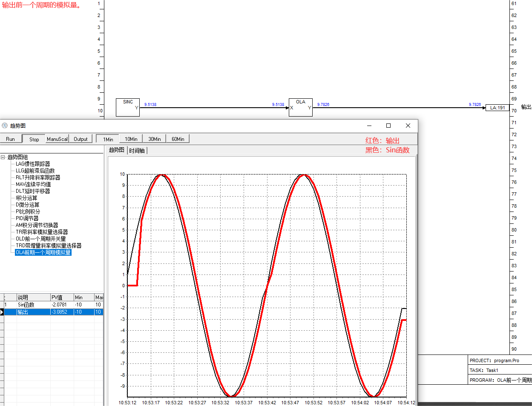Screen dimensions: 532x406
Task: Select PID调节器 in the tree
Action: point(27,218)
